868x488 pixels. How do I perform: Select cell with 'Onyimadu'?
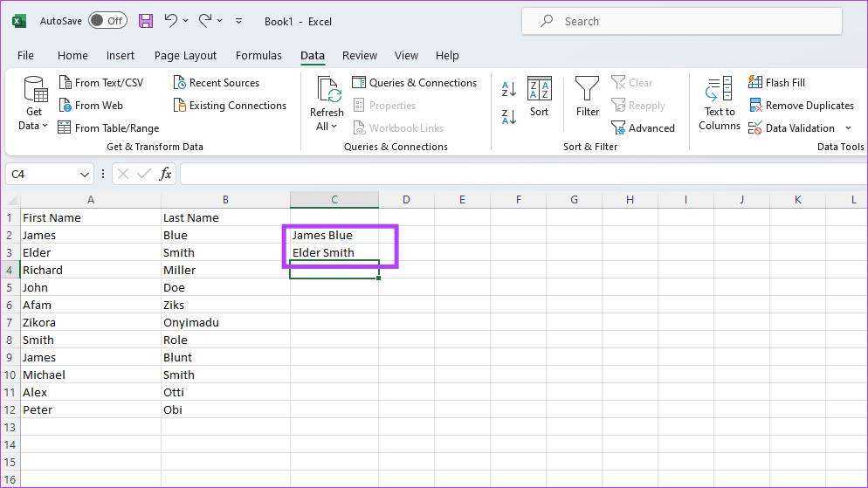(x=225, y=322)
